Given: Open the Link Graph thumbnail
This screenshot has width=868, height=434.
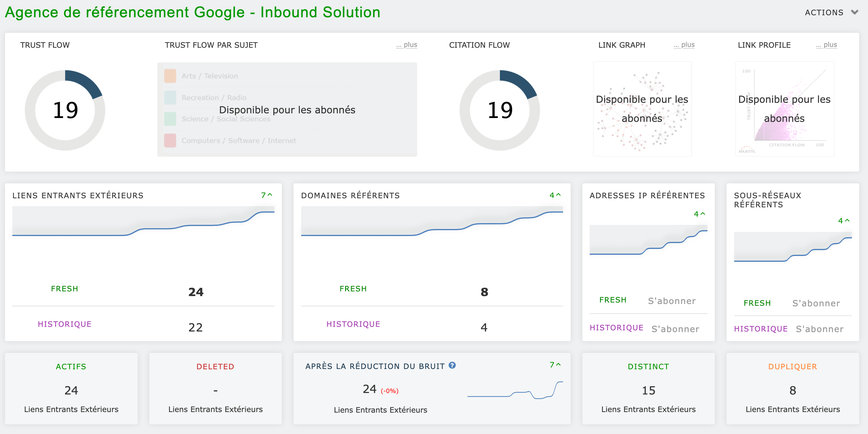Looking at the screenshot, I should pos(642,108).
